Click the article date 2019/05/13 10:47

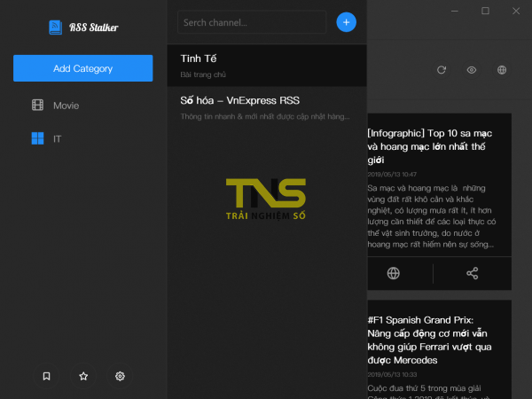392,175
